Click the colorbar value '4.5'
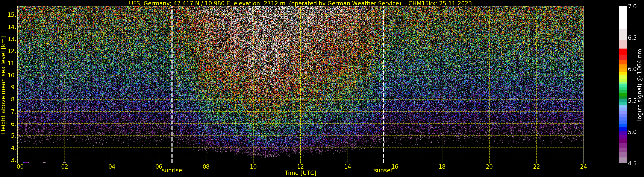Screen dimensions: 644x177 (x=632, y=163)
